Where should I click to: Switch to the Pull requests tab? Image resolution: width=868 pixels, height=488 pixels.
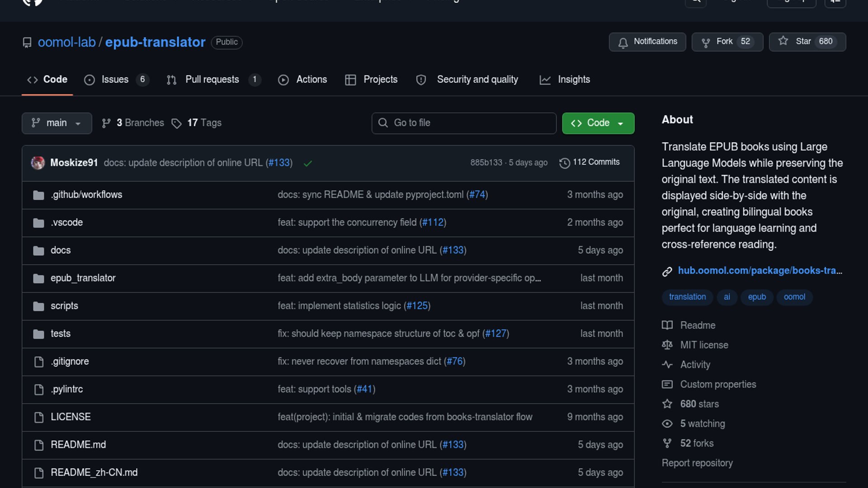212,80
